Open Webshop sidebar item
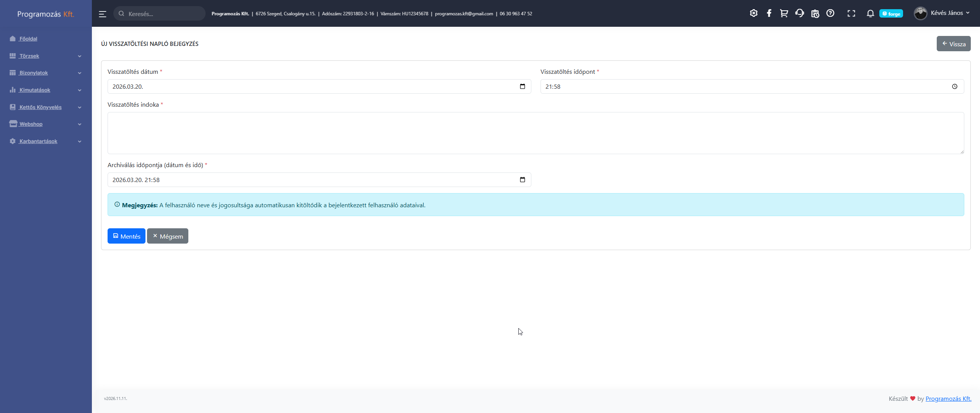Viewport: 980px width, 413px height. [x=31, y=124]
